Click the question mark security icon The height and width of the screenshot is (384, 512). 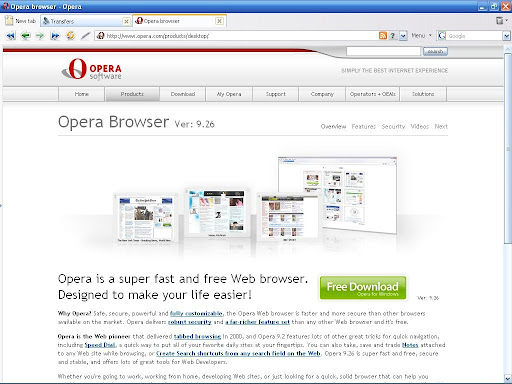[393, 36]
